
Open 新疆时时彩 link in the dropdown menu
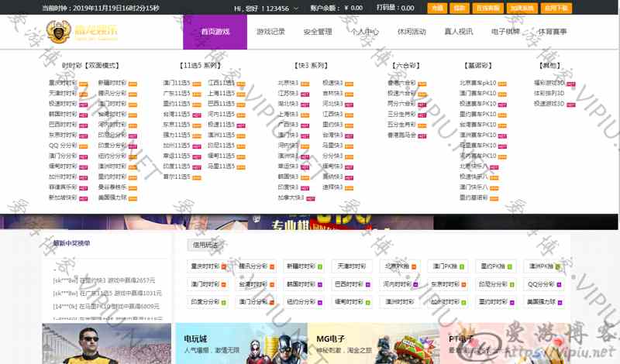(112, 83)
